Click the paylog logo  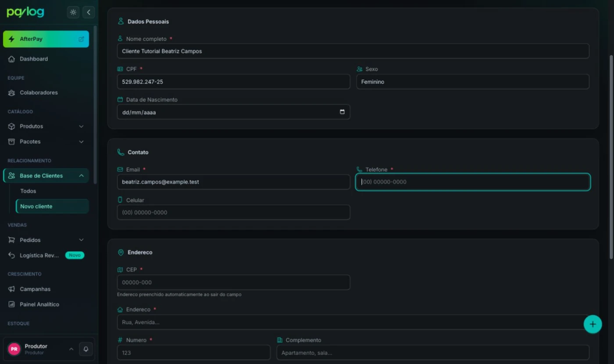[x=25, y=12]
